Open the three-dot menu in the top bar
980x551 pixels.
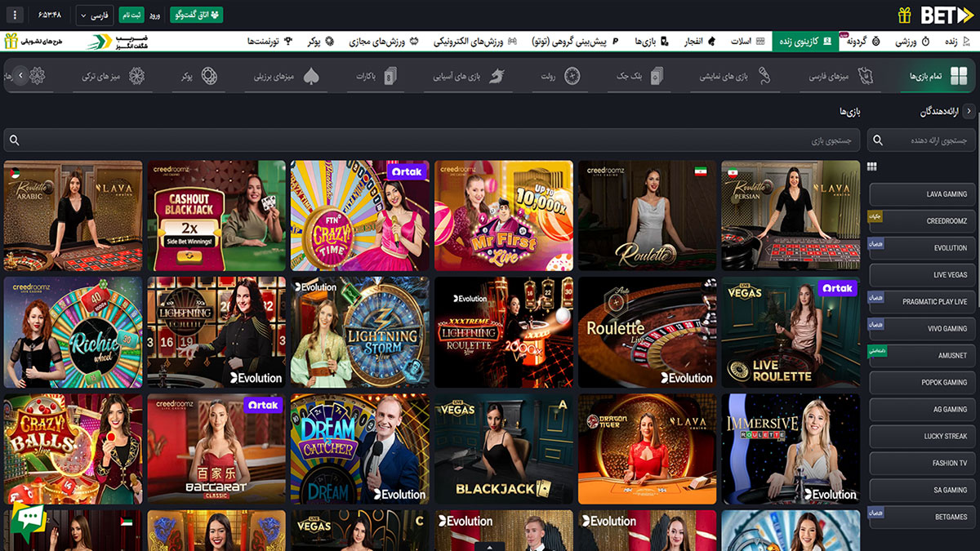point(15,16)
